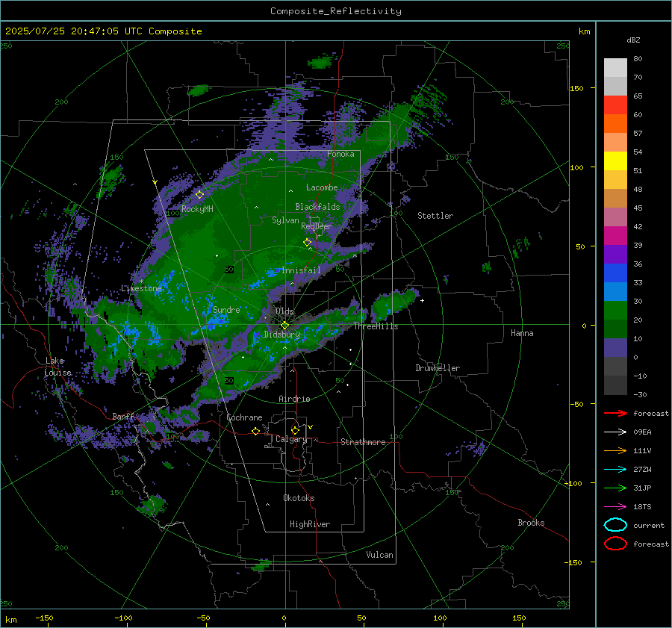Image resolution: width=672 pixels, height=628 pixels.
Task: Click the 'current' legend text
Action: pos(649,525)
